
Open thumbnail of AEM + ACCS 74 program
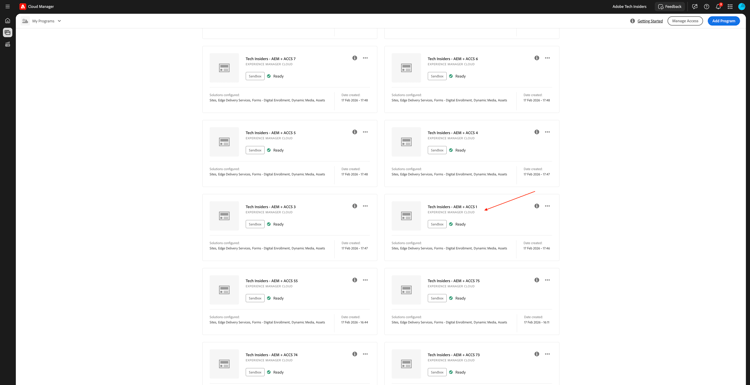(224, 364)
